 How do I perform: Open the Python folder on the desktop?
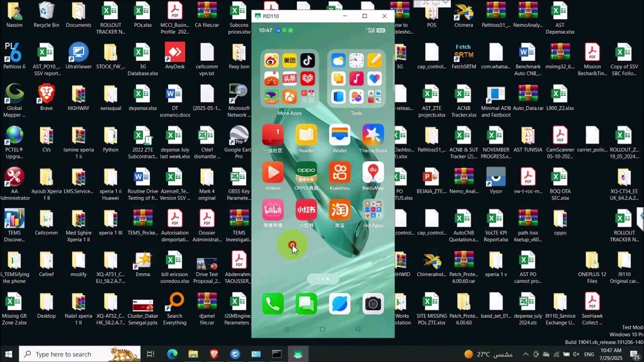pyautogui.click(x=111, y=139)
